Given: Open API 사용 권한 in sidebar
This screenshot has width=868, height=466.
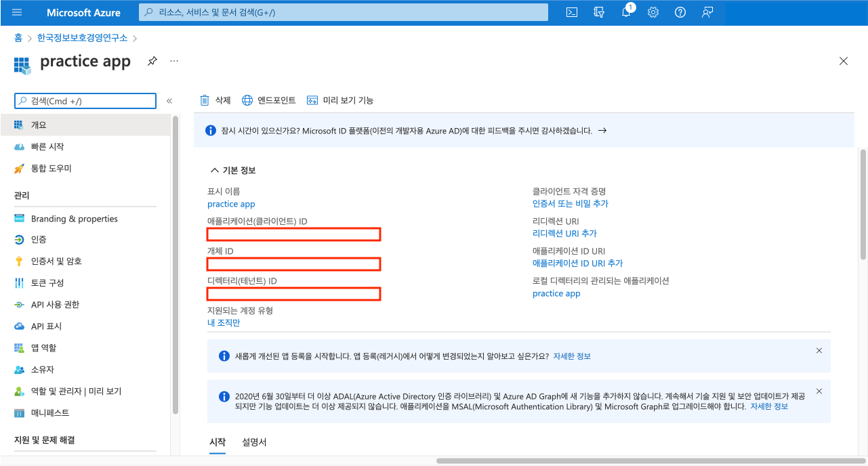Looking at the screenshot, I should (55, 305).
